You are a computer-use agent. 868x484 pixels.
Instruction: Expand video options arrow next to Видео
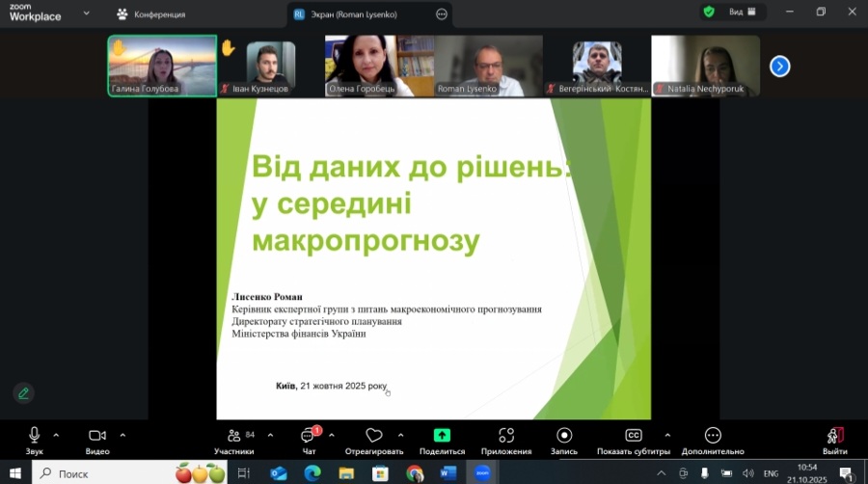[x=122, y=435]
